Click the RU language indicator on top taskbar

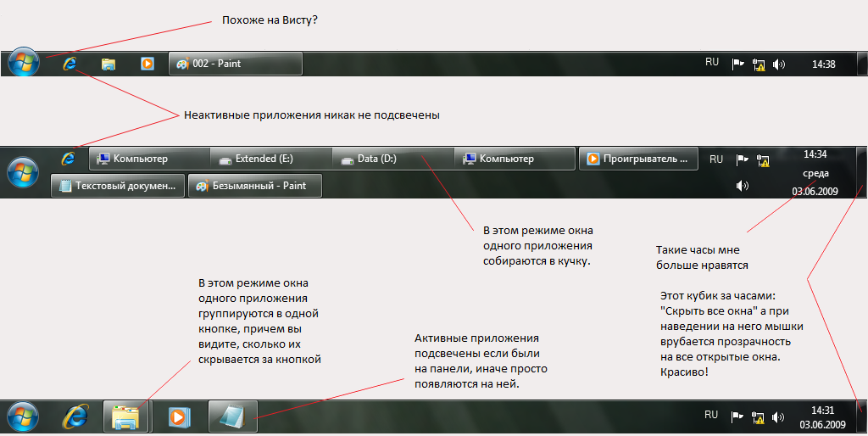[x=712, y=63]
